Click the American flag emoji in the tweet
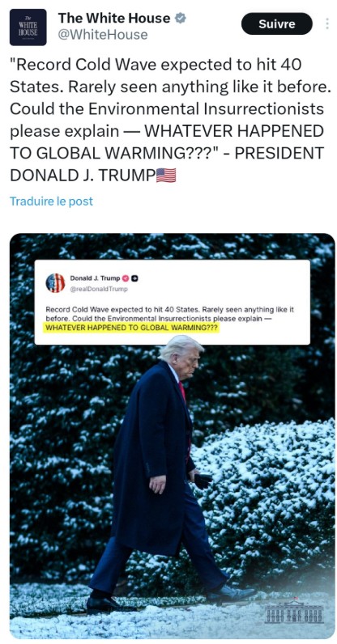Screen dimensions: 337x644 (166, 175)
